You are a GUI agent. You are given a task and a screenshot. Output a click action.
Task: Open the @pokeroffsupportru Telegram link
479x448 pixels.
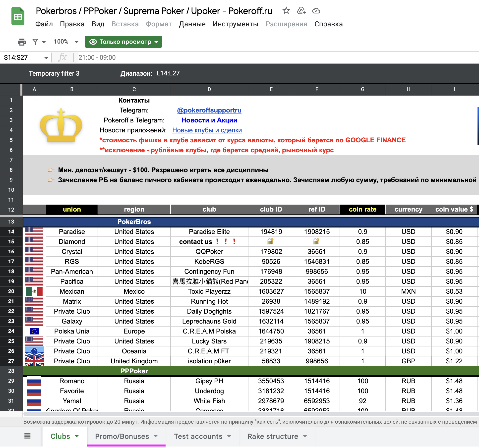click(209, 110)
